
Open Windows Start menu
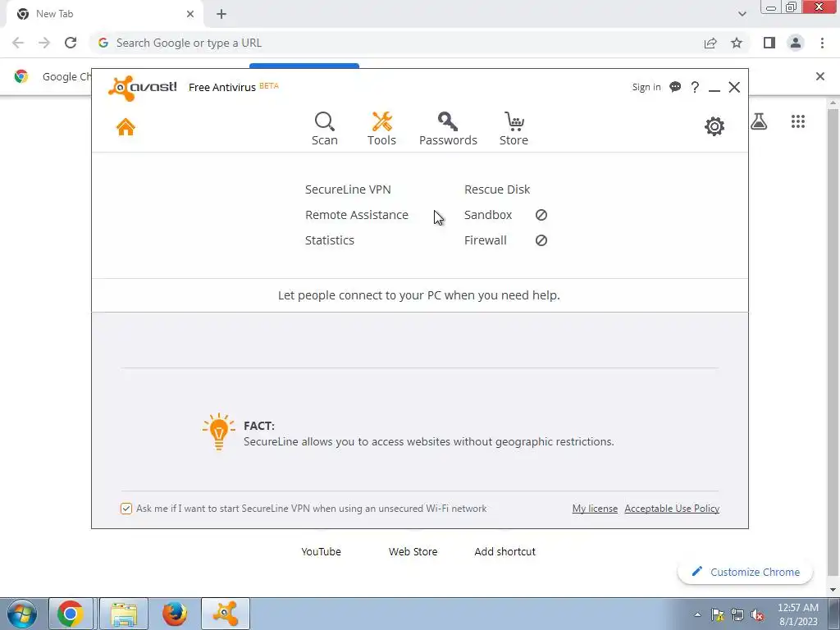click(x=21, y=614)
